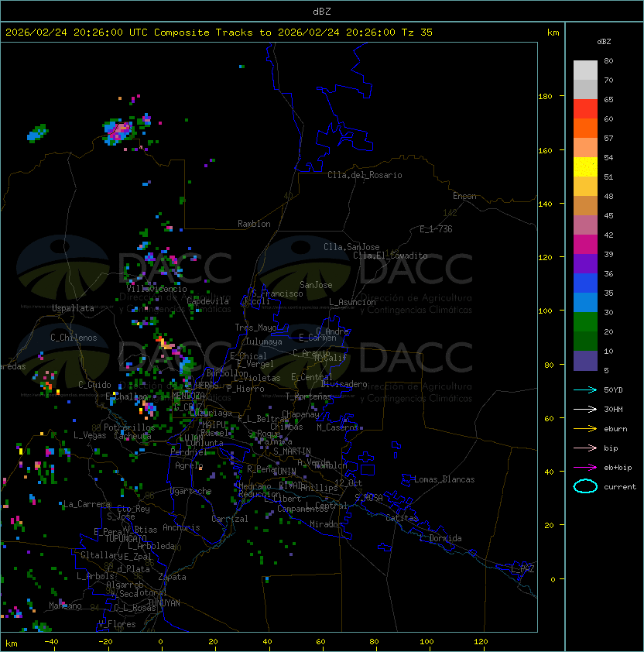Click the 'E_1-736' map label
The width and height of the screenshot is (644, 652).
tap(436, 229)
